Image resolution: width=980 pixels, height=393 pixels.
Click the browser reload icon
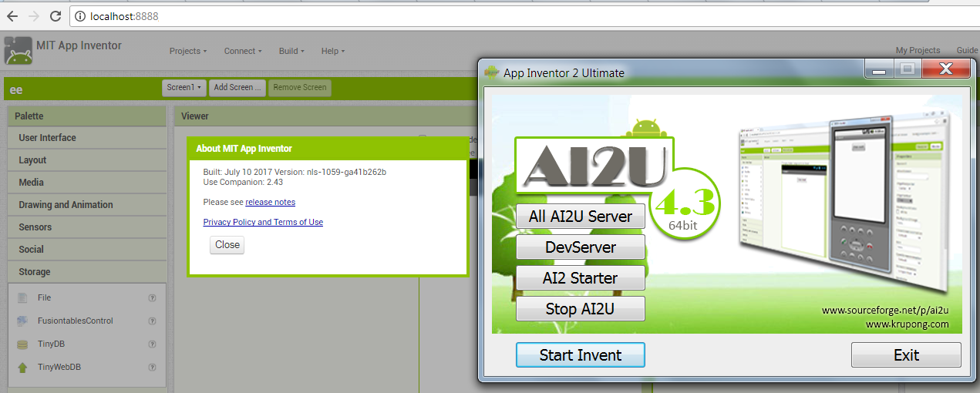pyautogui.click(x=55, y=15)
